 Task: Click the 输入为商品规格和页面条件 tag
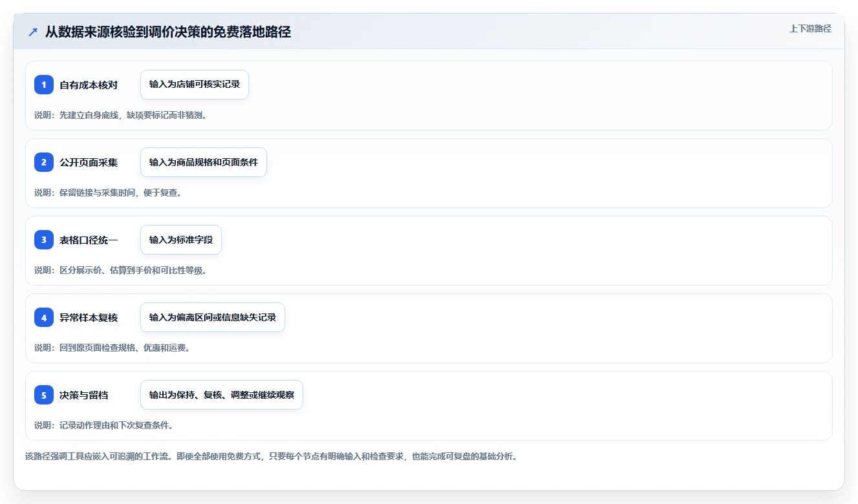tap(204, 162)
